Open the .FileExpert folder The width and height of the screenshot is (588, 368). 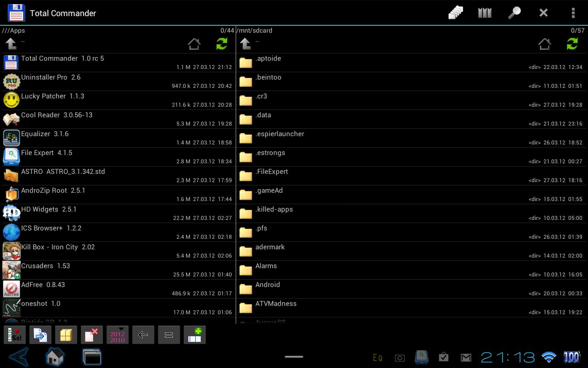pos(412,176)
